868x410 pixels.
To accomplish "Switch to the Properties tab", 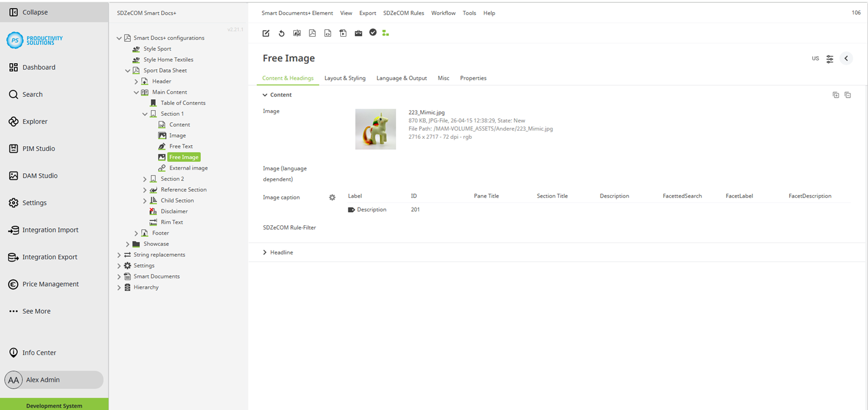I will click(x=474, y=78).
